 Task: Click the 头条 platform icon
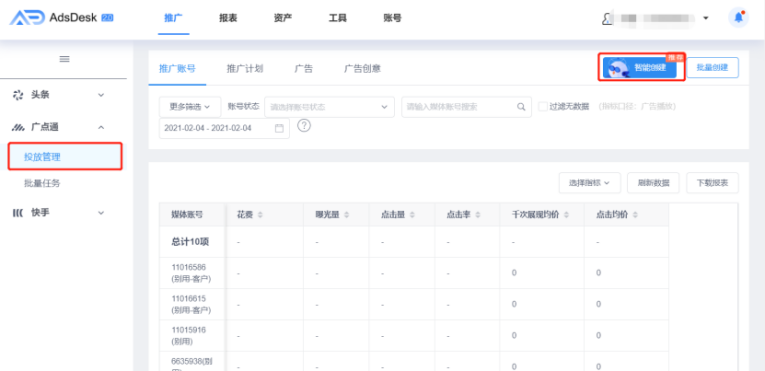point(18,95)
